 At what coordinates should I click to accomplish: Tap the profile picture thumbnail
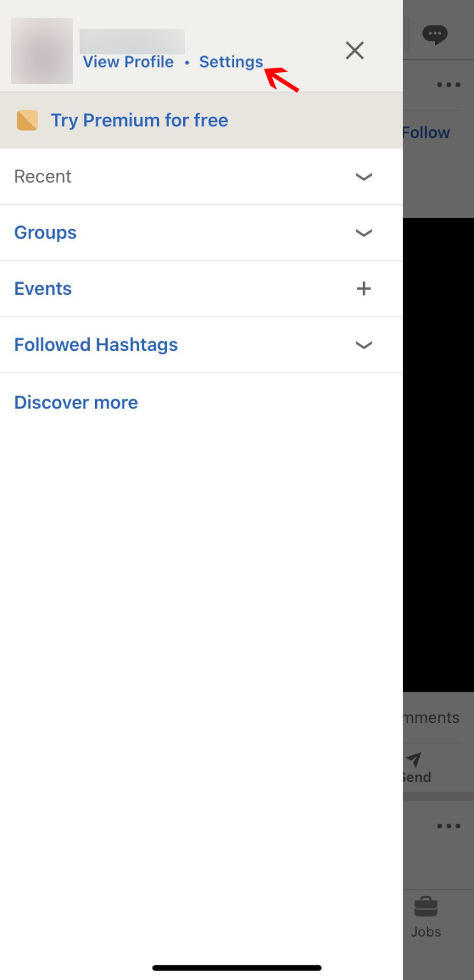point(41,51)
